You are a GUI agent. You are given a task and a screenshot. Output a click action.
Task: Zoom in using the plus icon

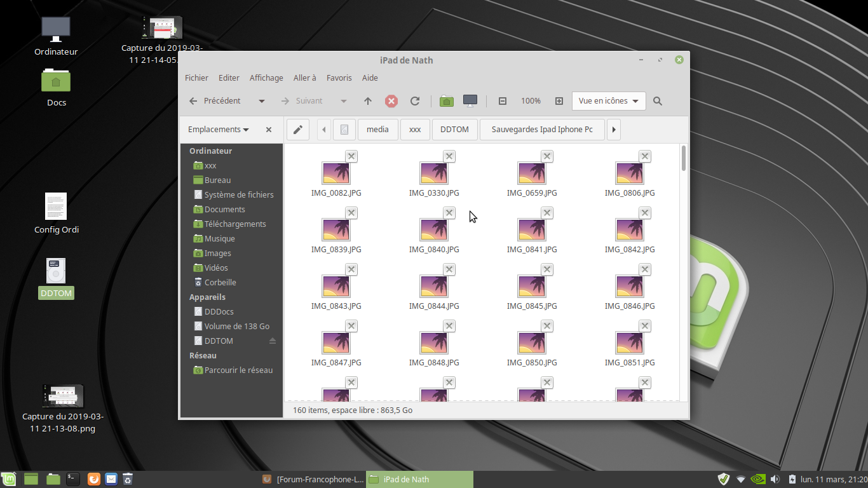pyautogui.click(x=559, y=101)
